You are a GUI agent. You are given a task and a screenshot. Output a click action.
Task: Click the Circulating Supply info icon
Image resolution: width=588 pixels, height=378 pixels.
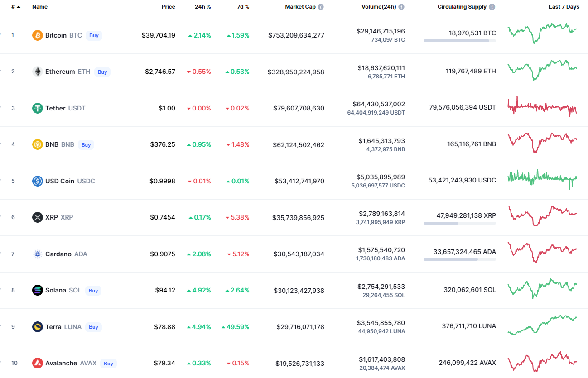click(x=492, y=7)
